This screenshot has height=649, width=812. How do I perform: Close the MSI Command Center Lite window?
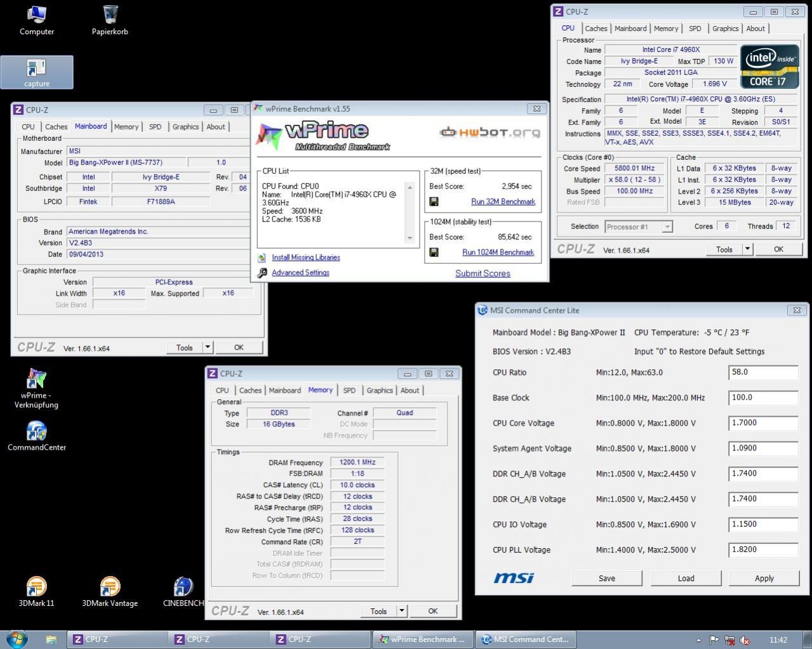click(x=796, y=310)
